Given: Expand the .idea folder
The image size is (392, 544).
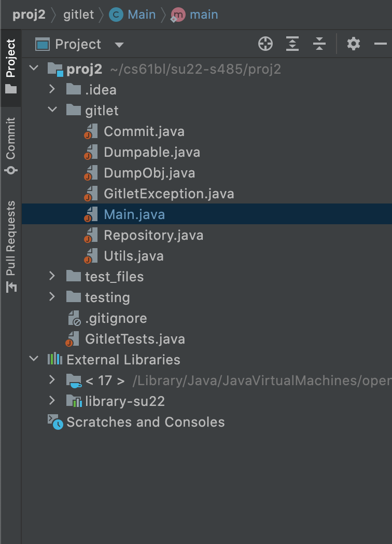Looking at the screenshot, I should (x=52, y=89).
